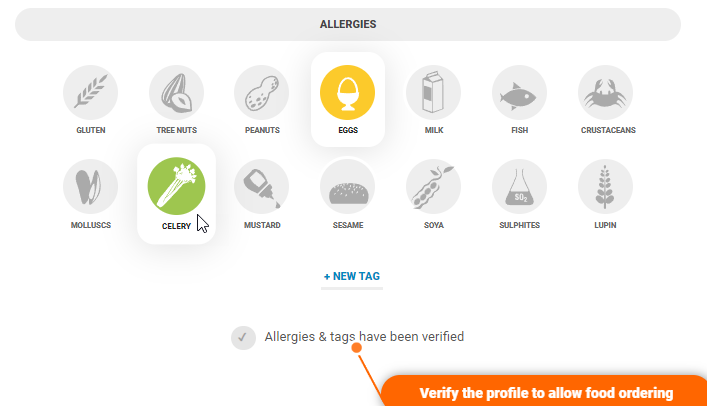
Task: Select the Tree Nuts allergy icon
Action: 176,94
